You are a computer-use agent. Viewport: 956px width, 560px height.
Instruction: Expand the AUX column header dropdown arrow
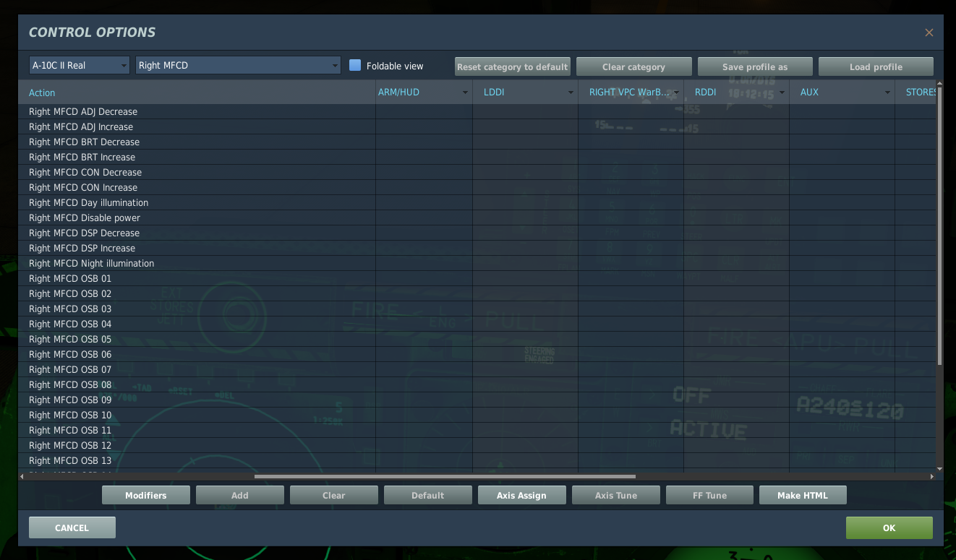[x=887, y=93]
